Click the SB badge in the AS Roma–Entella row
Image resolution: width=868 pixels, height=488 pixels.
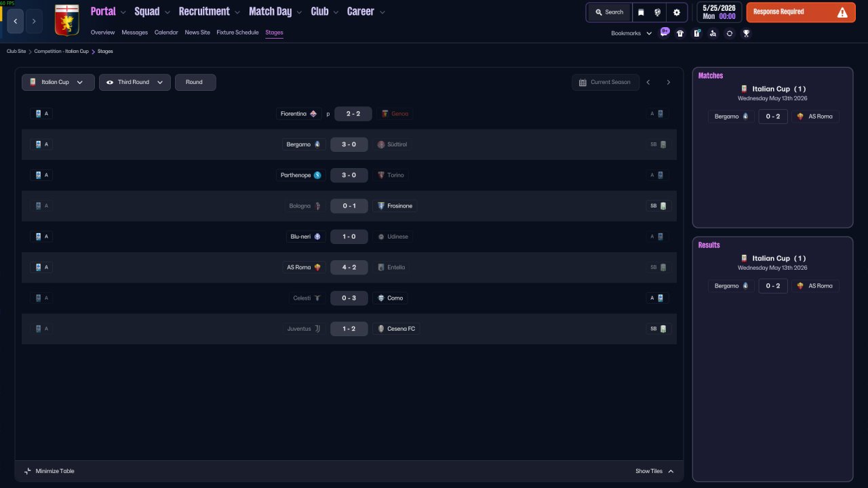click(x=658, y=267)
